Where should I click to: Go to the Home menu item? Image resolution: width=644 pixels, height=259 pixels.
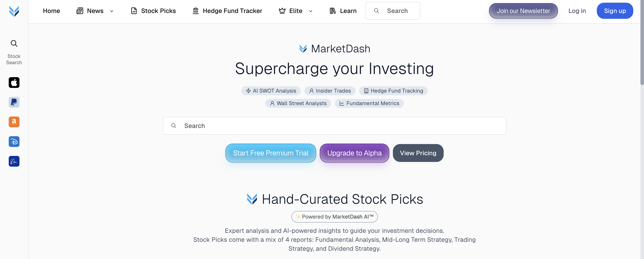(x=51, y=11)
